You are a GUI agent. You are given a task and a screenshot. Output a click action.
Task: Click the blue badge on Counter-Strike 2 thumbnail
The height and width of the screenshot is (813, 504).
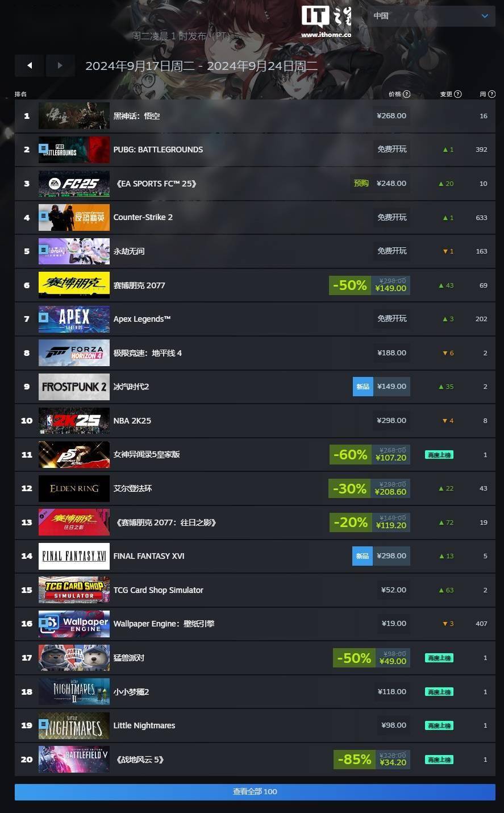click(x=44, y=217)
